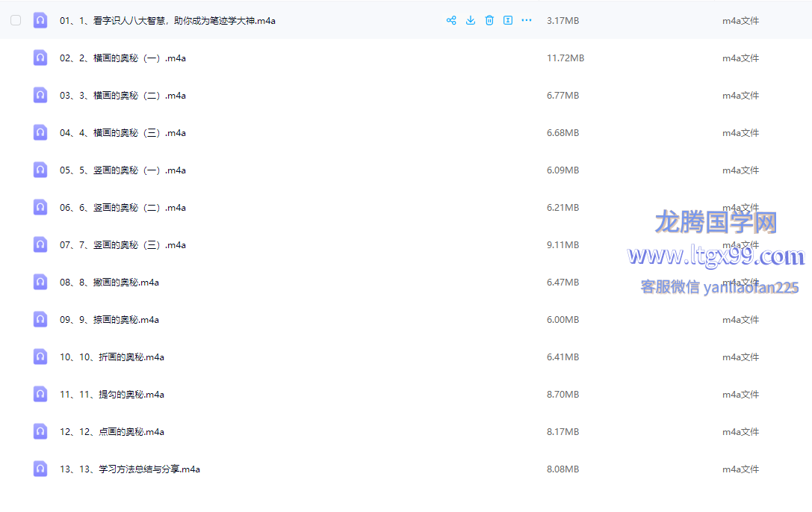Click the audio icon for 撇画的奥秘
This screenshot has width=812, height=512.
tap(40, 282)
